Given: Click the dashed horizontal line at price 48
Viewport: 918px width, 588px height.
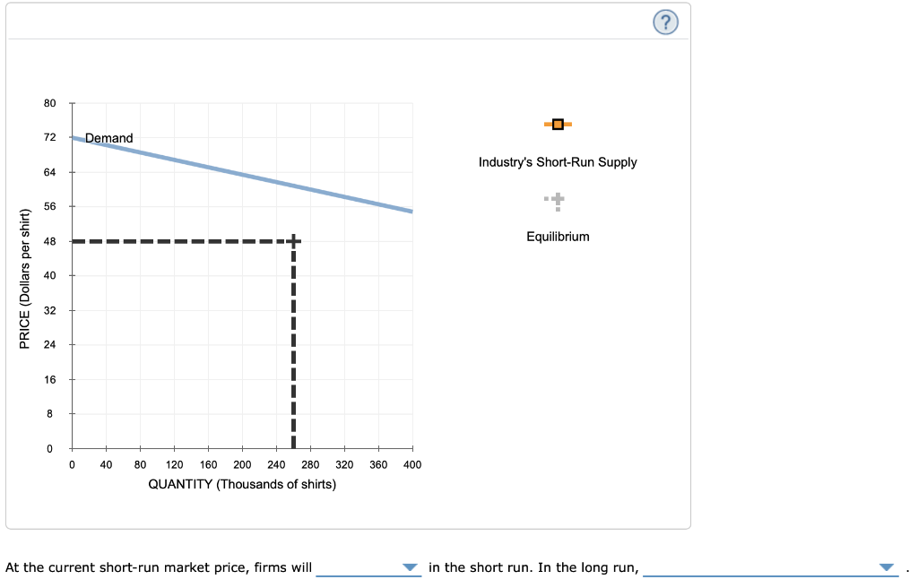Looking at the screenshot, I should (x=179, y=240).
